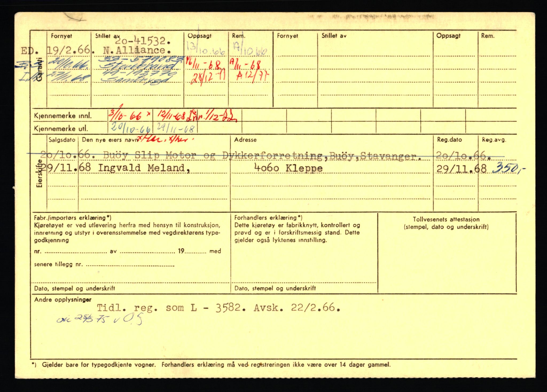Click the struck-through Reg.dato 2o/1o.66
This screenshot has height=392, width=547.
[463, 155]
